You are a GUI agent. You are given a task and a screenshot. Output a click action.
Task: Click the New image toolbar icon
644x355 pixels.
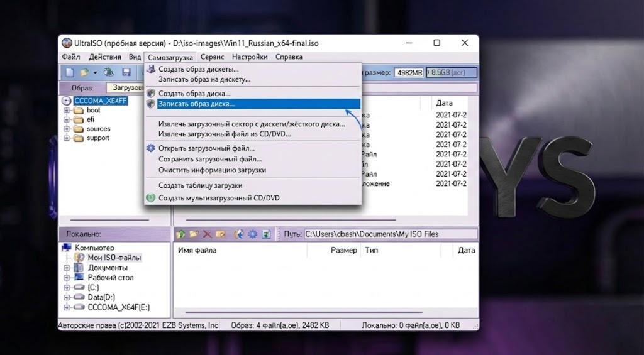click(x=70, y=72)
